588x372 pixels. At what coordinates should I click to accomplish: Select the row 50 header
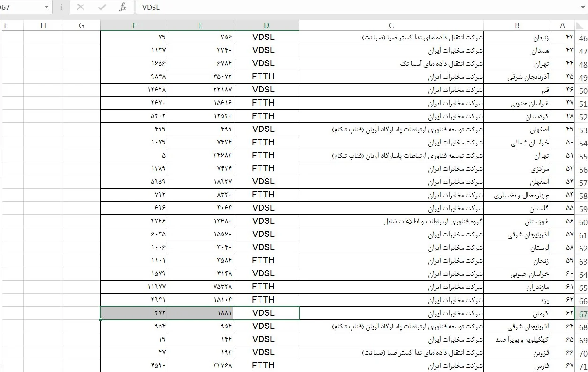[583, 91]
